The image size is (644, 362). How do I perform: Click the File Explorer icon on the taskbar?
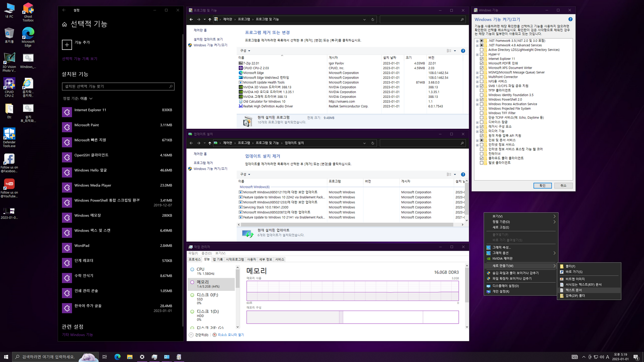(x=130, y=357)
